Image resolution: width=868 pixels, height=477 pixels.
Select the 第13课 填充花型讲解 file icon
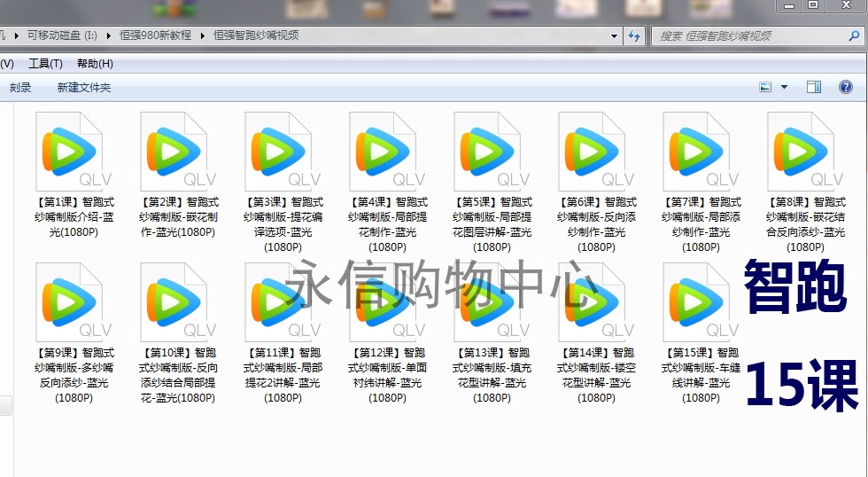[x=492, y=302]
